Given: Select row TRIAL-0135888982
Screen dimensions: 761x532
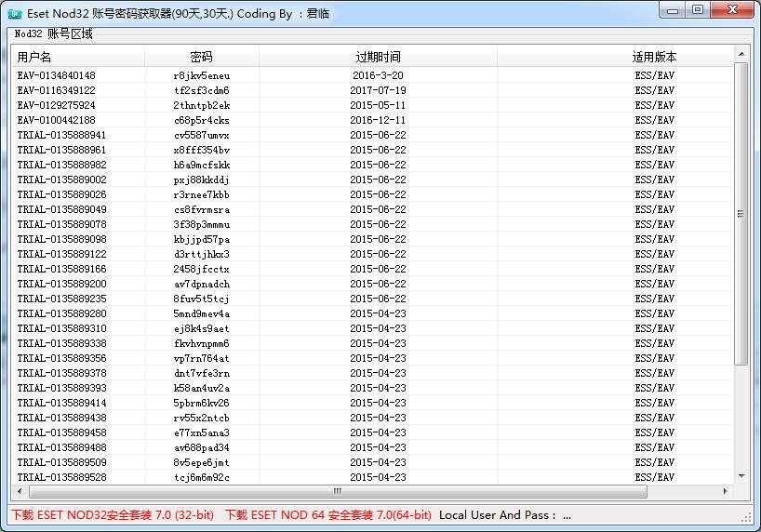Looking at the screenshot, I should pos(373,165).
